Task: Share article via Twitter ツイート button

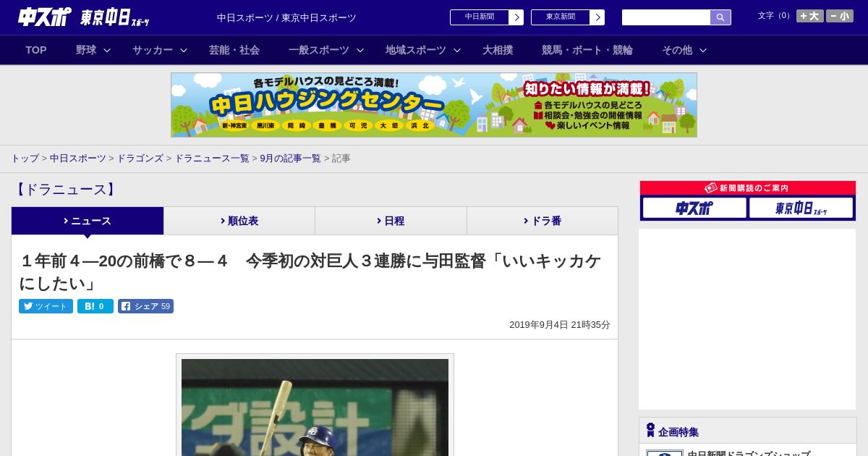Action: [46, 306]
